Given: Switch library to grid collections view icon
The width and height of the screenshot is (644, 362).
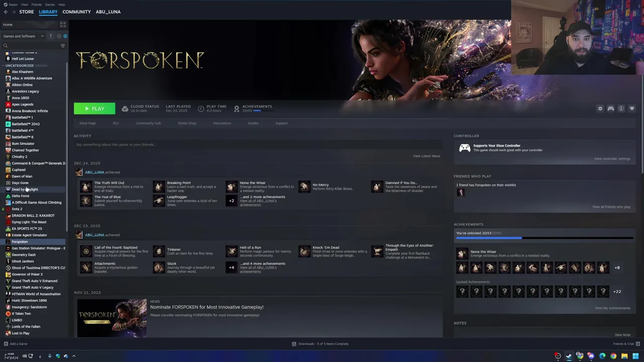Looking at the screenshot, I should coord(63,24).
